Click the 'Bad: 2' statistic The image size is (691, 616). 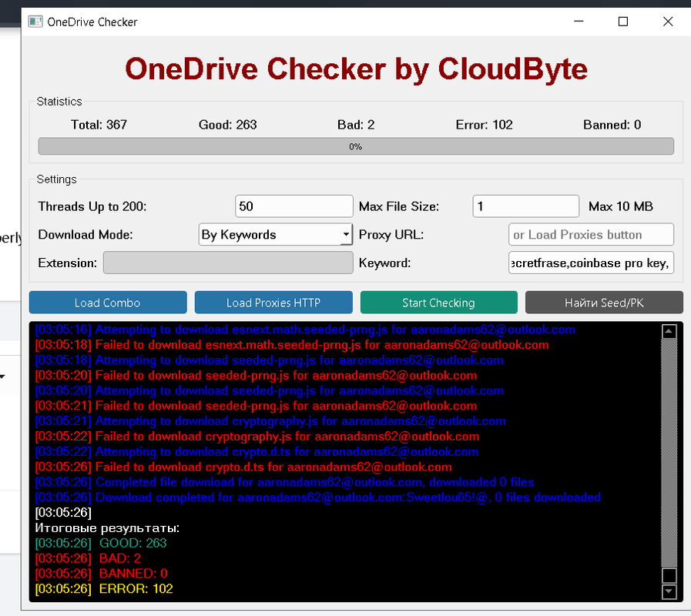click(x=356, y=125)
